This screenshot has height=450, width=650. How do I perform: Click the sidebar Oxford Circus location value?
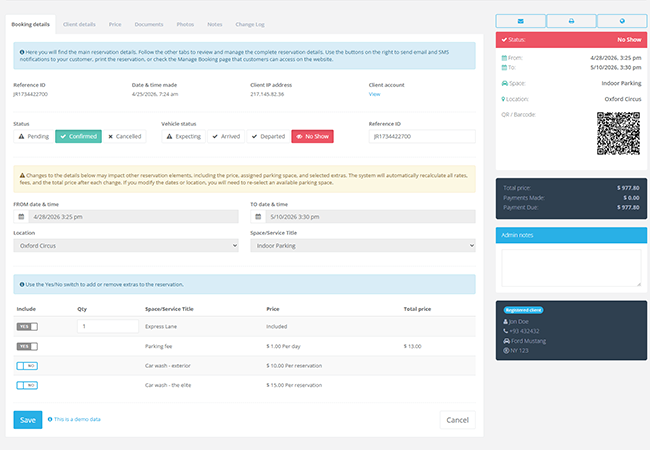[623, 99]
